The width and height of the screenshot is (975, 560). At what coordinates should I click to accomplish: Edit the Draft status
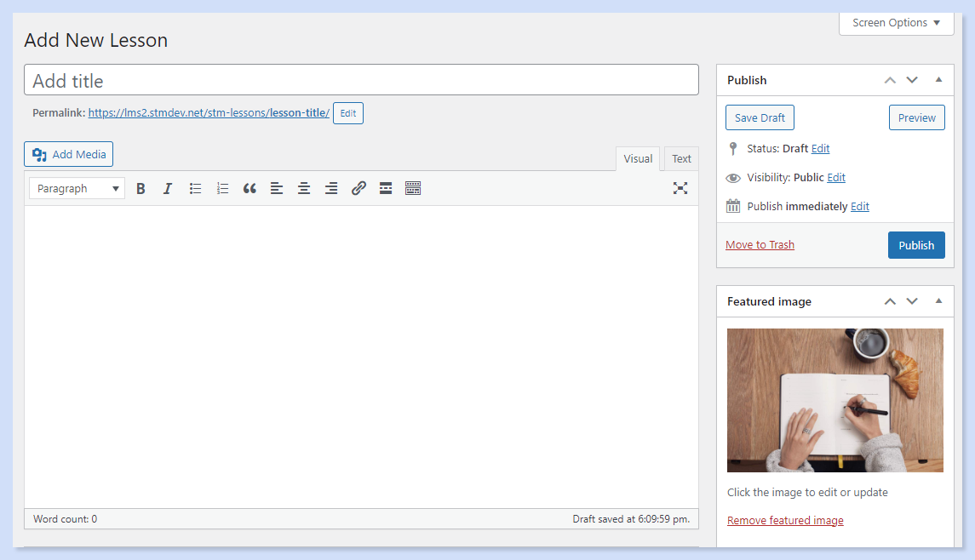(x=820, y=149)
